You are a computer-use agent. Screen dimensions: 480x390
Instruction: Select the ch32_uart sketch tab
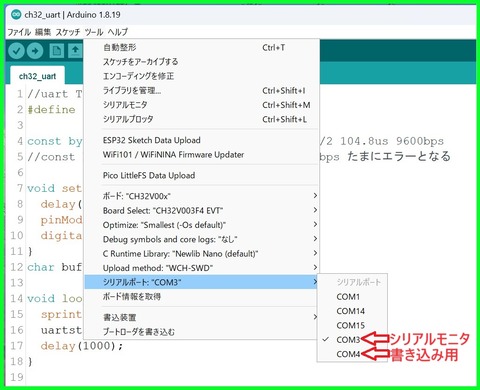37,76
